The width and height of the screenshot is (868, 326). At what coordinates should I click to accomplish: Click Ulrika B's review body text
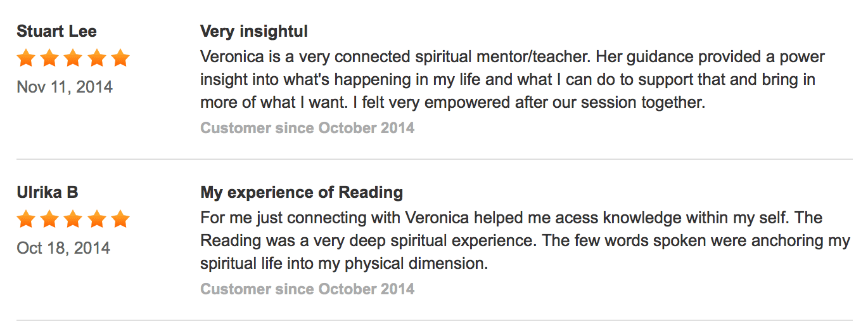(x=525, y=241)
